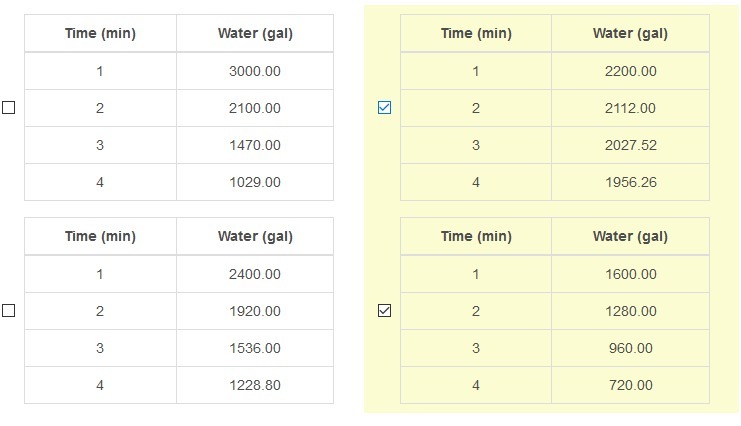Select the 1280.00 water value cell
This screenshot has height=426, width=741.
pyautogui.click(x=630, y=311)
